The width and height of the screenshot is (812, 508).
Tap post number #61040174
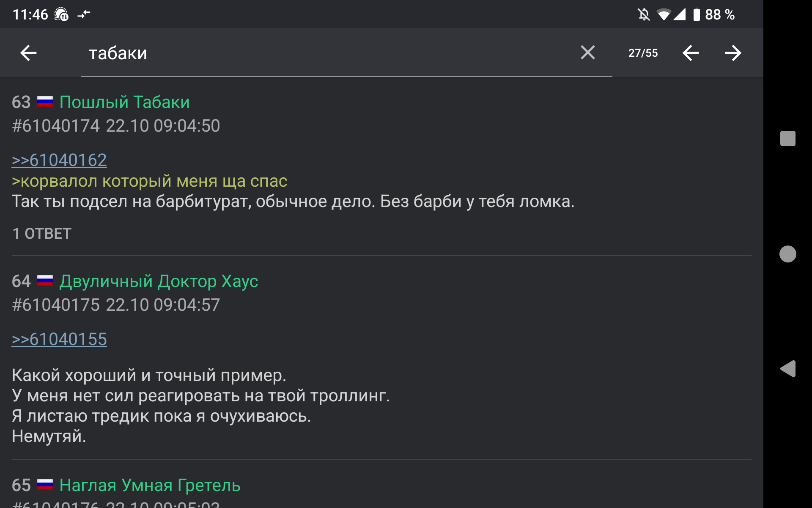click(56, 126)
